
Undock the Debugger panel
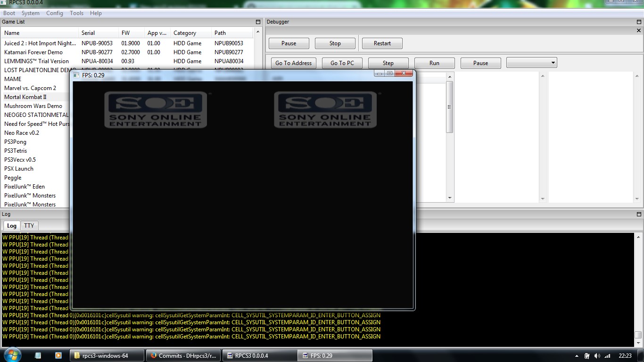pos(639,22)
